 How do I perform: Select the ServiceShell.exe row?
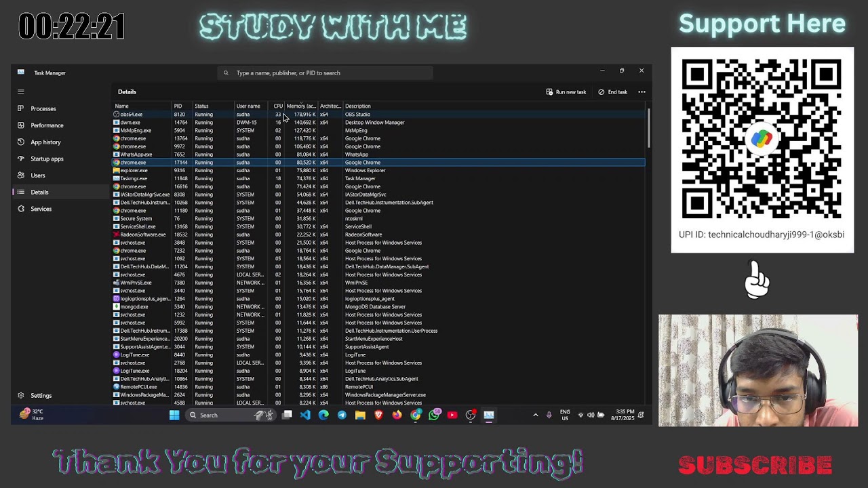pyautogui.click(x=378, y=226)
